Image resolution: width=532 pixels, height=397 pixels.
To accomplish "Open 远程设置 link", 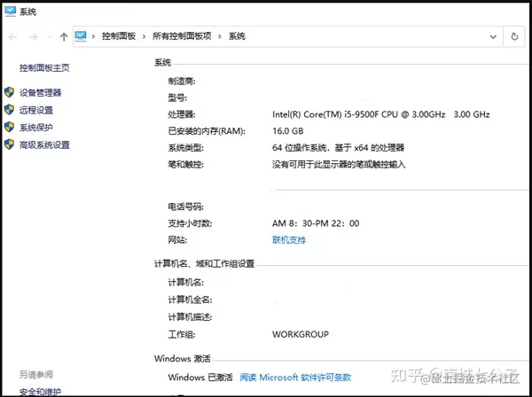I will (36, 110).
